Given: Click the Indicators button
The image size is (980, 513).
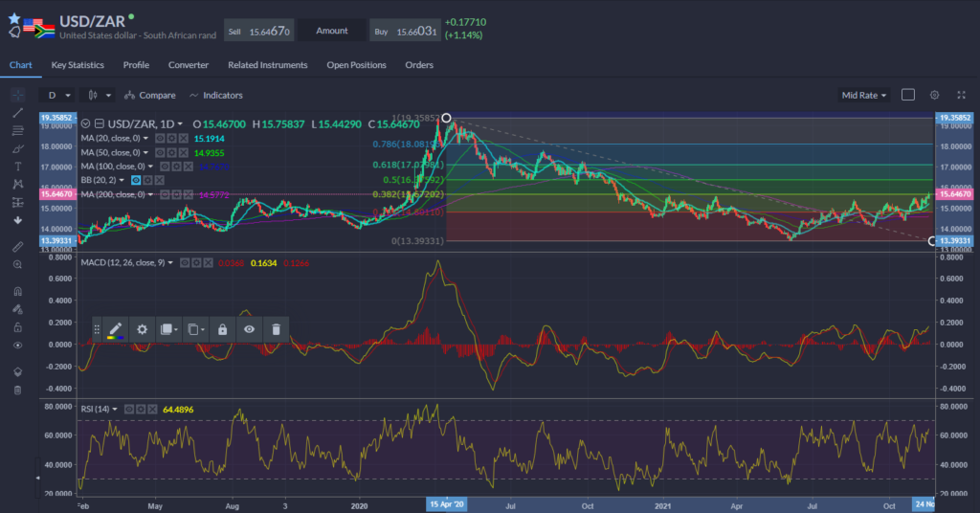Looking at the screenshot, I should point(215,95).
